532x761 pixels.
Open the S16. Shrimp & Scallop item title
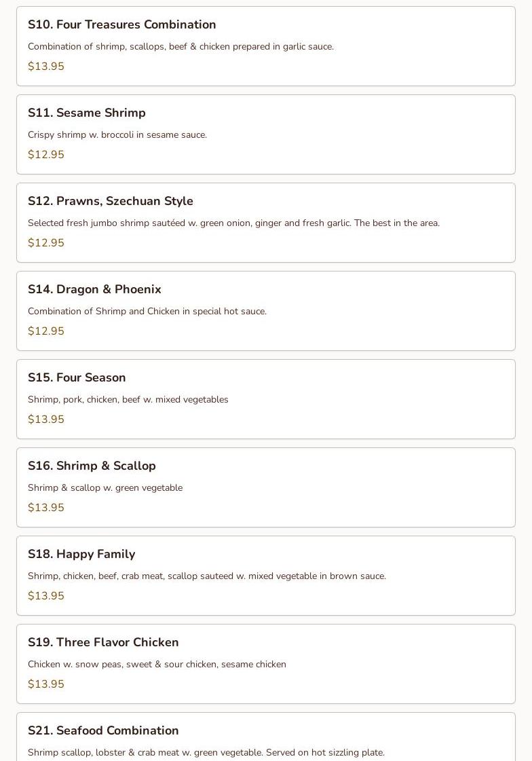(x=92, y=466)
